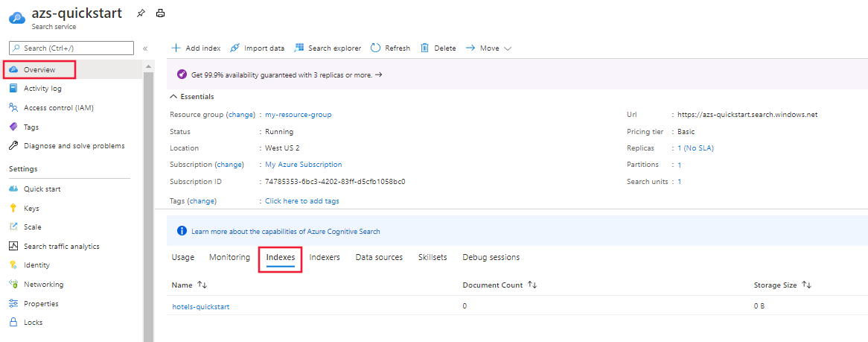This screenshot has height=342, width=868.
Task: Click the Delete trash icon
Action: click(x=424, y=48)
